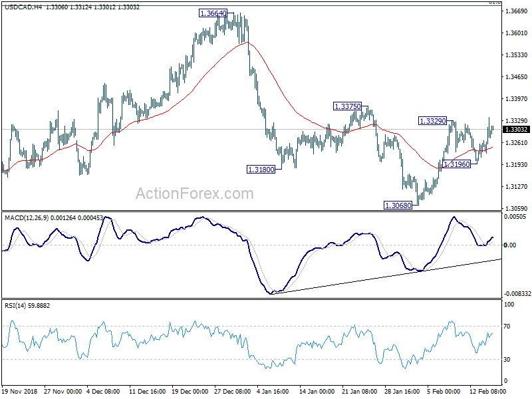
Task: Click the 14 Jan 00:00 date label
Action: pos(317,392)
